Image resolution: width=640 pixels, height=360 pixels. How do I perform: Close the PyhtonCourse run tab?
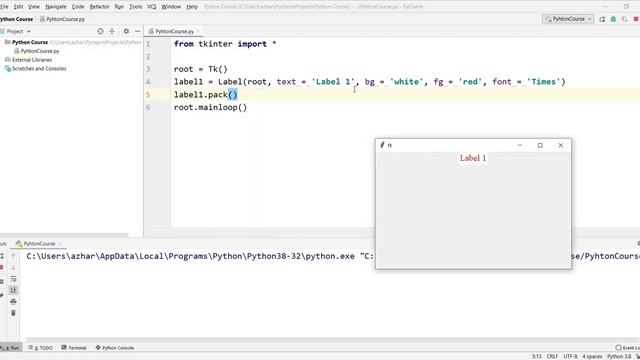click(x=60, y=244)
